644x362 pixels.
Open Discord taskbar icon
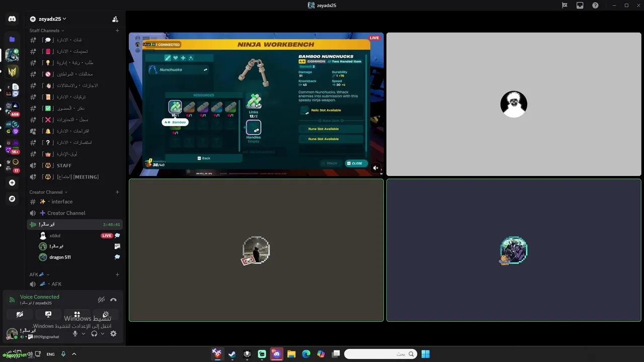point(276,354)
